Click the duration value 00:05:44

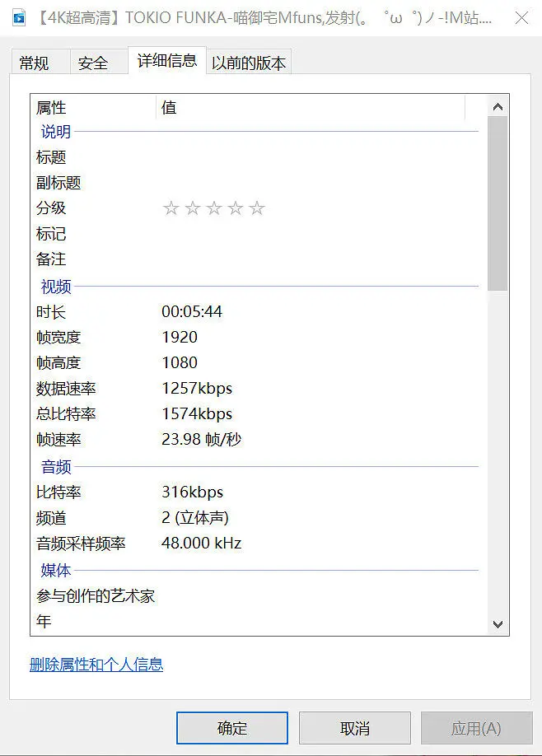click(192, 312)
